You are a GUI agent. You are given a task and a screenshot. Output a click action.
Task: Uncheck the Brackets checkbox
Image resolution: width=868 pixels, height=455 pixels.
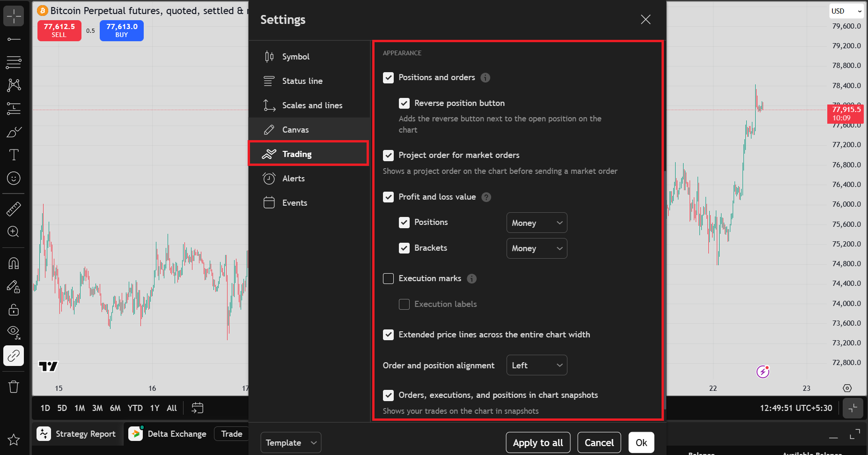coord(404,248)
